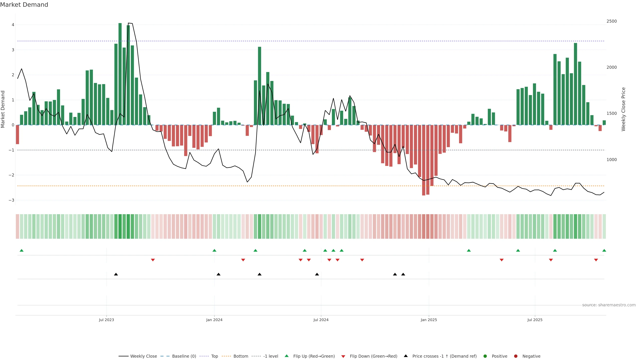Screen dimensions: 644x362
Task: Click the Flip Up green triangle legend icon
Action: coord(286,356)
